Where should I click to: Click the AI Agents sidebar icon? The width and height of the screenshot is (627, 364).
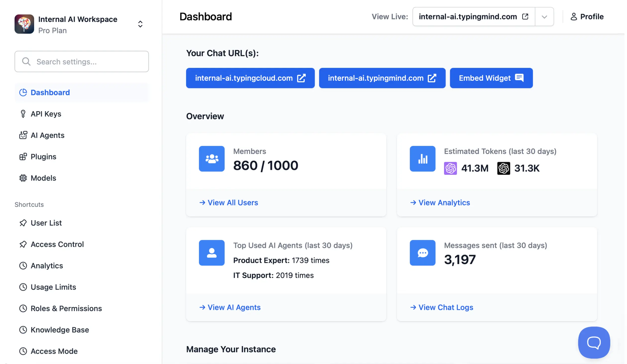tap(23, 135)
